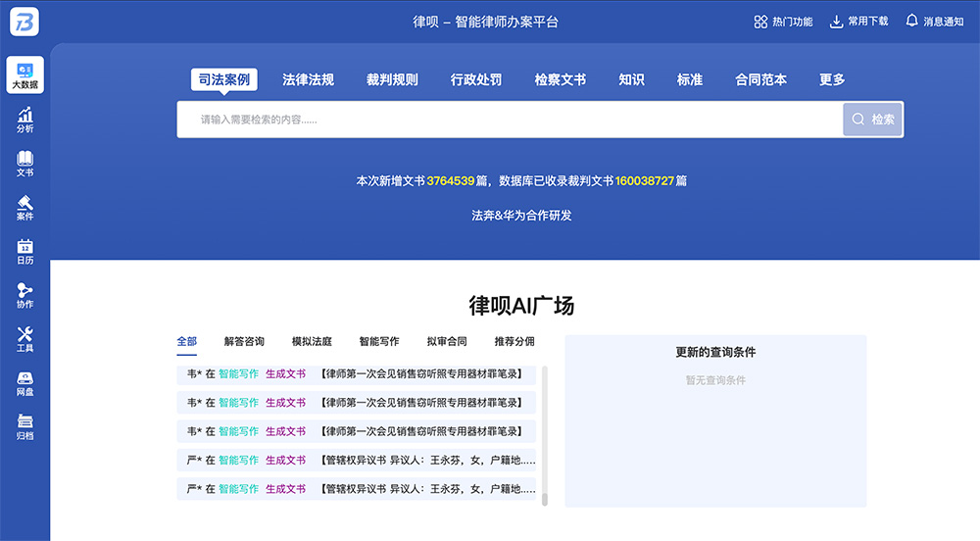This screenshot has height=541, width=980.
Task: Select the 推荐分佣 tab
Action: [x=514, y=342]
